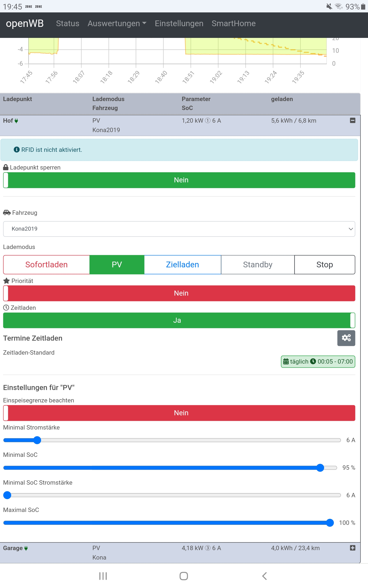Open the Auswertungen dropdown menu

point(117,23)
